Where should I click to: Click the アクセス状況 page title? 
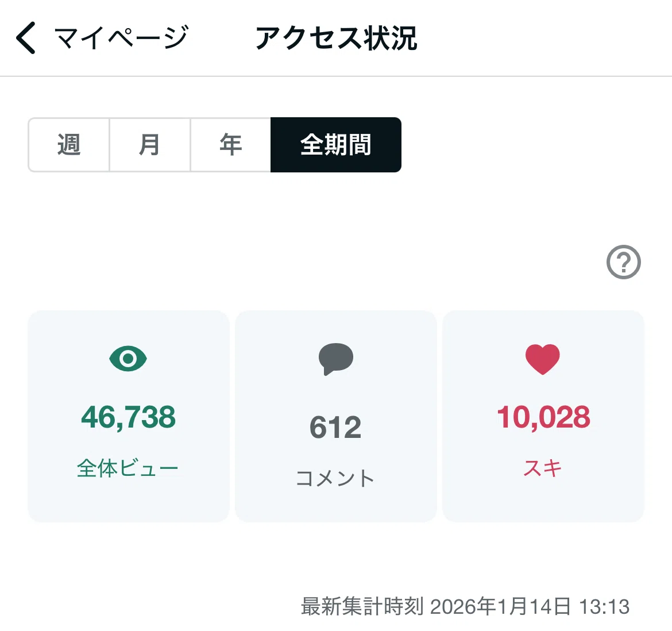coord(336,38)
